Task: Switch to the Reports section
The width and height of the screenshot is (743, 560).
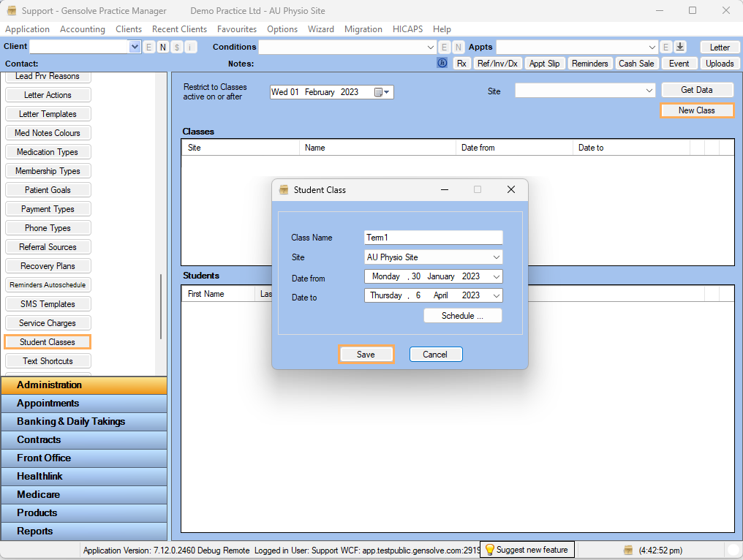Action: click(84, 531)
